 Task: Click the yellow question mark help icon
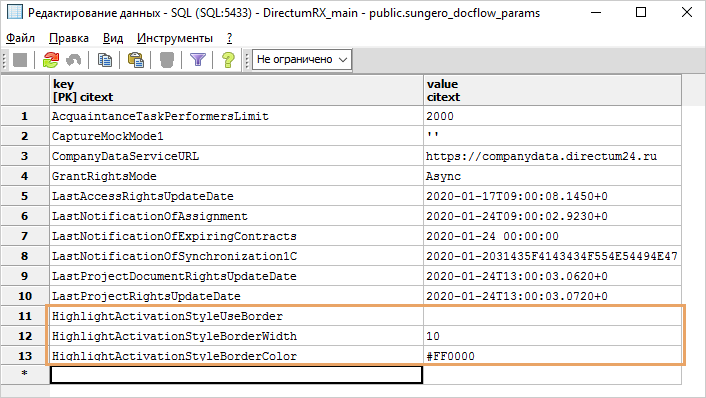point(229,59)
